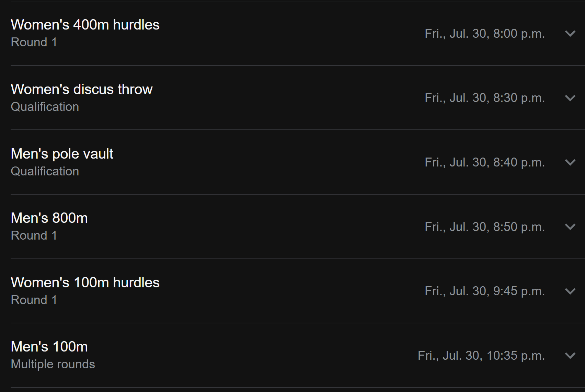Click the 9:45 p.m. start time

pos(484,291)
